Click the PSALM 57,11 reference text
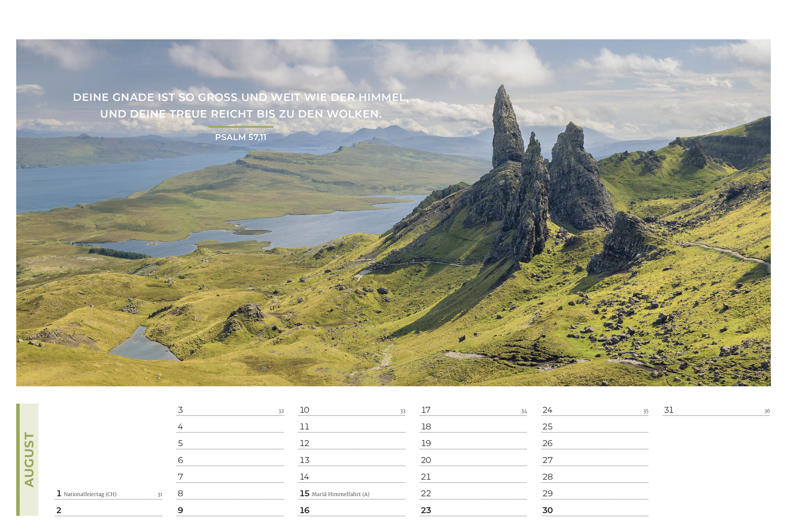787x532 pixels. 241,137
